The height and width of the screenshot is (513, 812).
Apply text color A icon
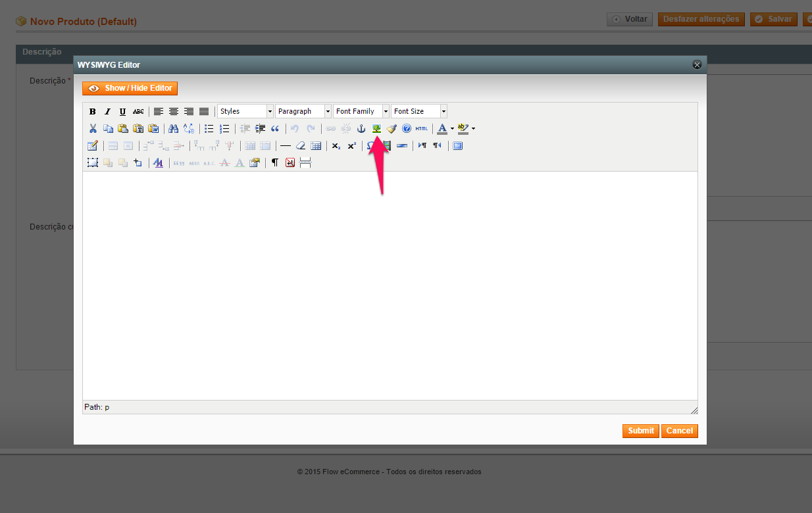coord(442,128)
